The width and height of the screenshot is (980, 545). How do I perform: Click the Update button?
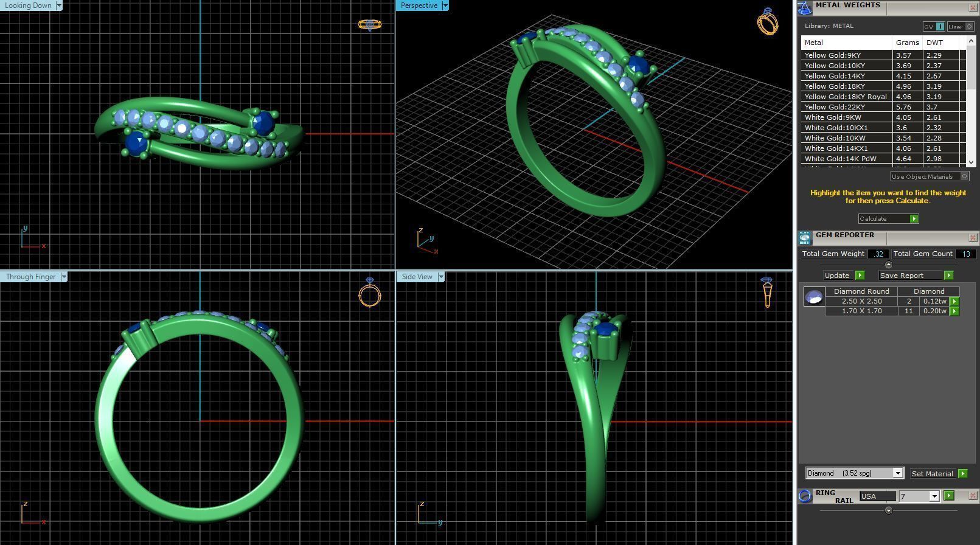pyautogui.click(x=838, y=276)
